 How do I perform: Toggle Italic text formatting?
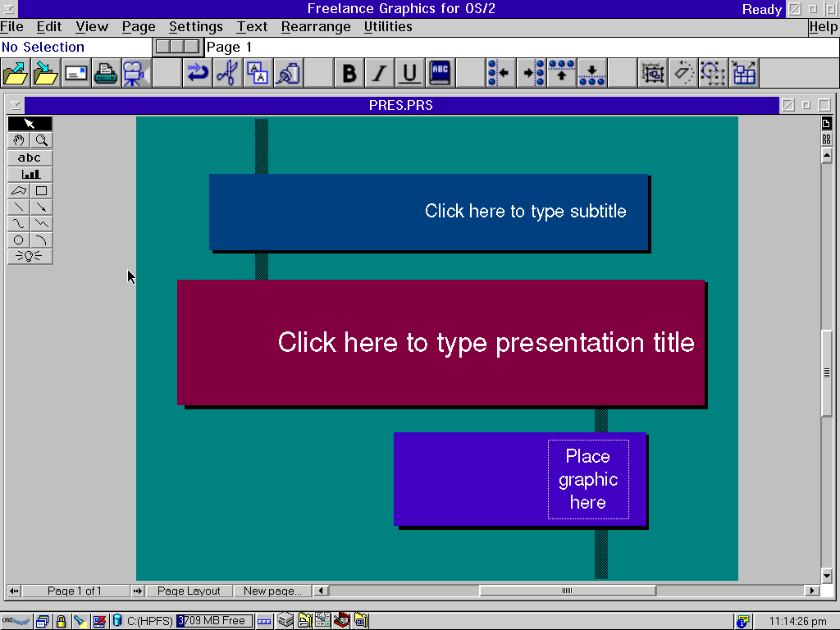379,73
